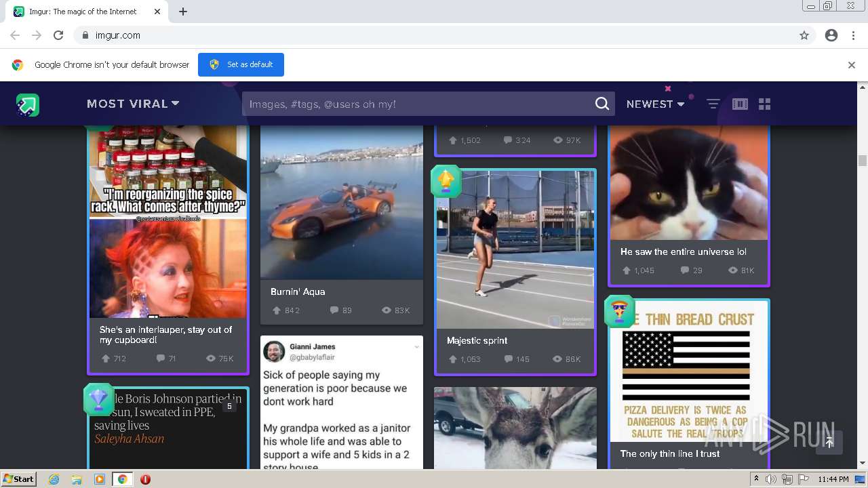This screenshot has height=488, width=868.
Task: Open comments on the interlauper post
Action: pyautogui.click(x=161, y=359)
